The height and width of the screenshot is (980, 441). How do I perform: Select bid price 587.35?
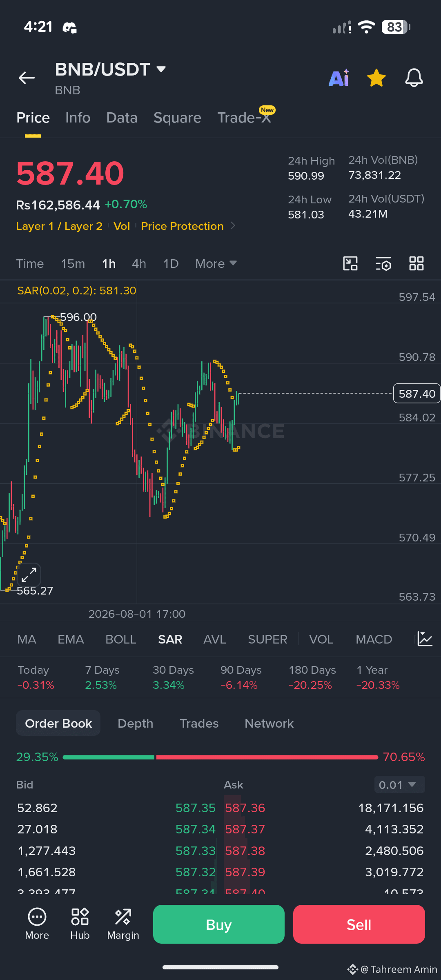[195, 808]
